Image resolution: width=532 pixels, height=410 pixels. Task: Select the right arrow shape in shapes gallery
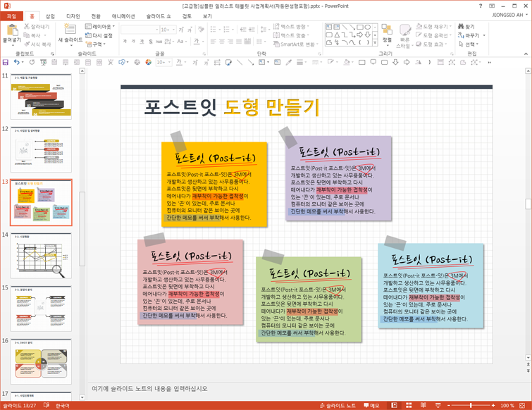point(360,35)
